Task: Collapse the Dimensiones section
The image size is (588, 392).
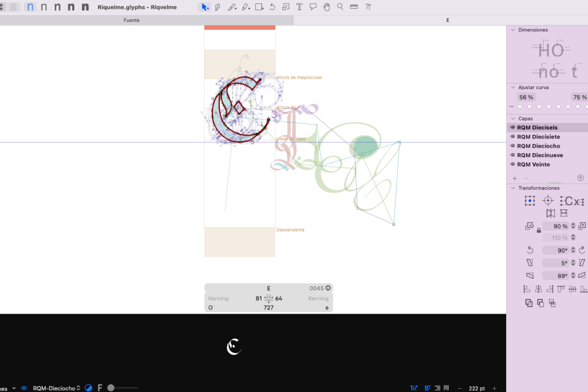Action: tap(513, 30)
